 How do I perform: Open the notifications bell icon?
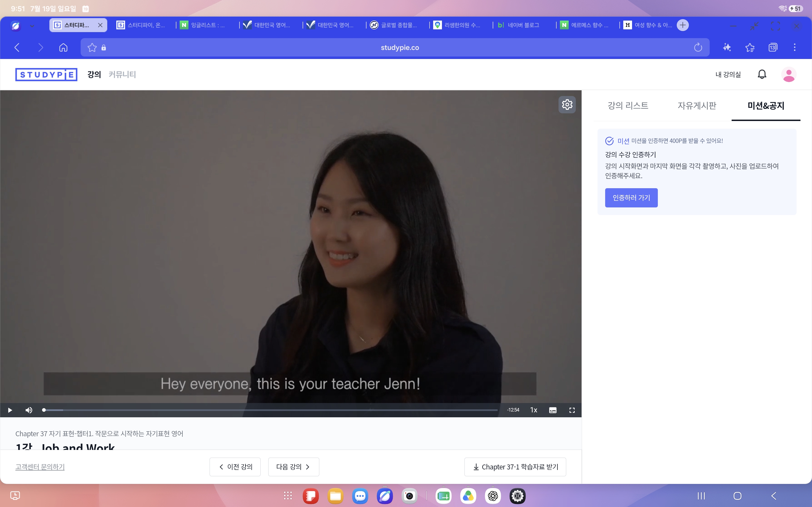point(762,74)
